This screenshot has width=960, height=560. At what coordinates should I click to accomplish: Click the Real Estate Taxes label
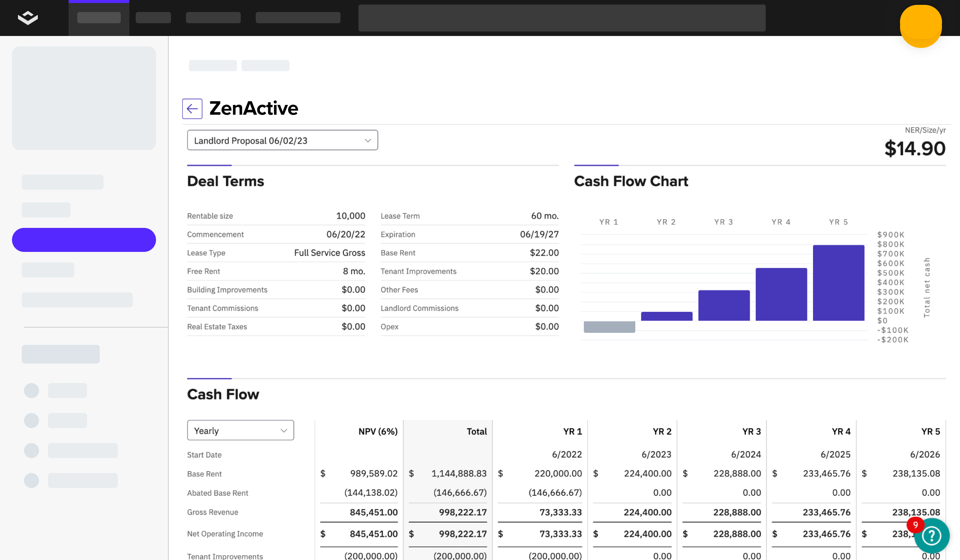[217, 326]
